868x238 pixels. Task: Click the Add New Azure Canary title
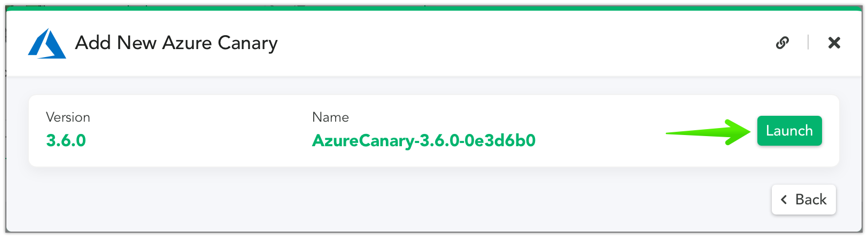point(176,43)
